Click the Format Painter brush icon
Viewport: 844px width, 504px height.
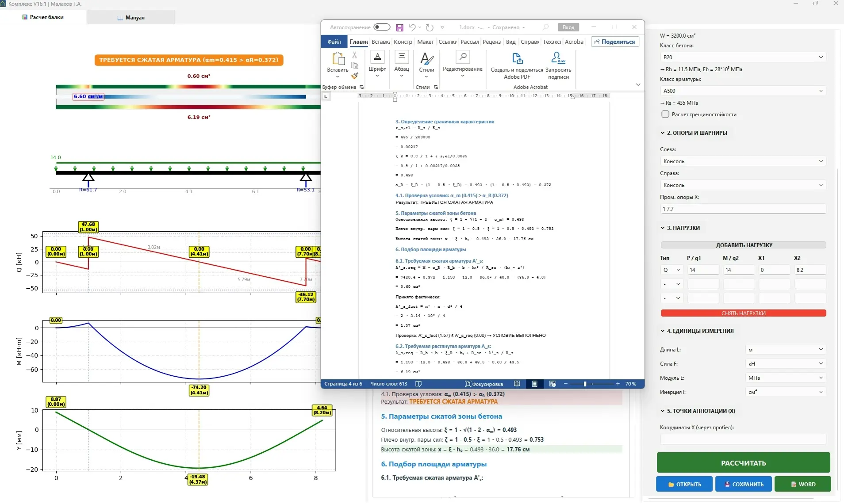point(355,76)
